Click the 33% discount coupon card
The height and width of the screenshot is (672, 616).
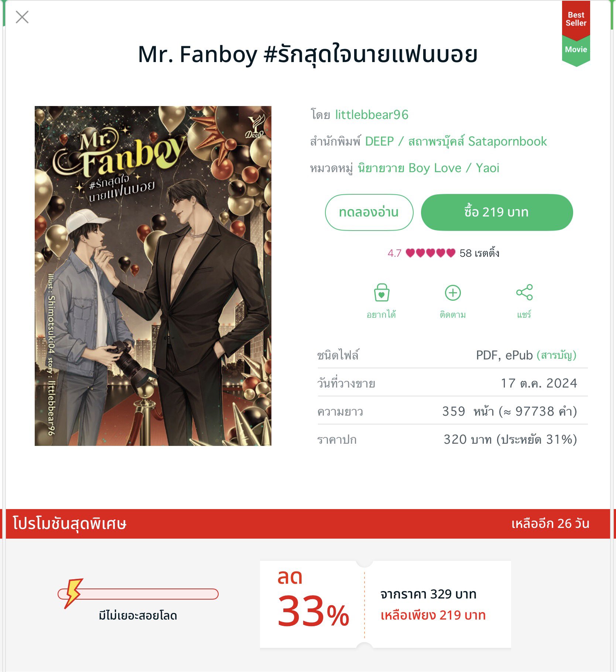tap(385, 604)
